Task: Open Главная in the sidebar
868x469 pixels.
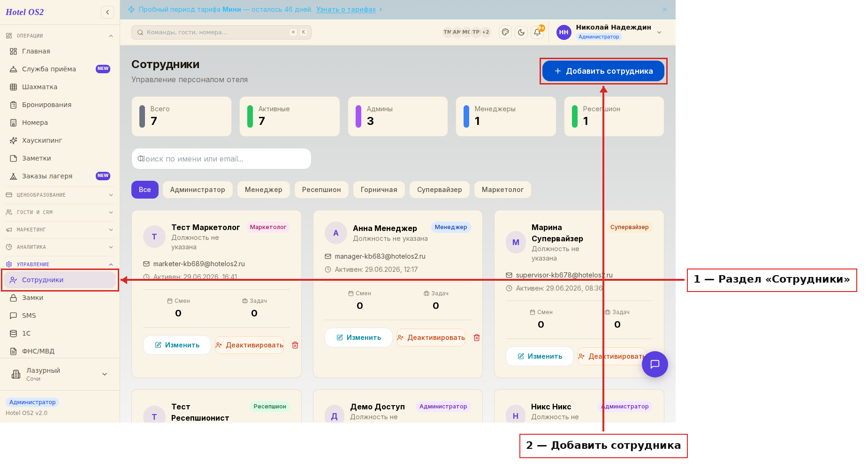Action: click(x=60, y=51)
